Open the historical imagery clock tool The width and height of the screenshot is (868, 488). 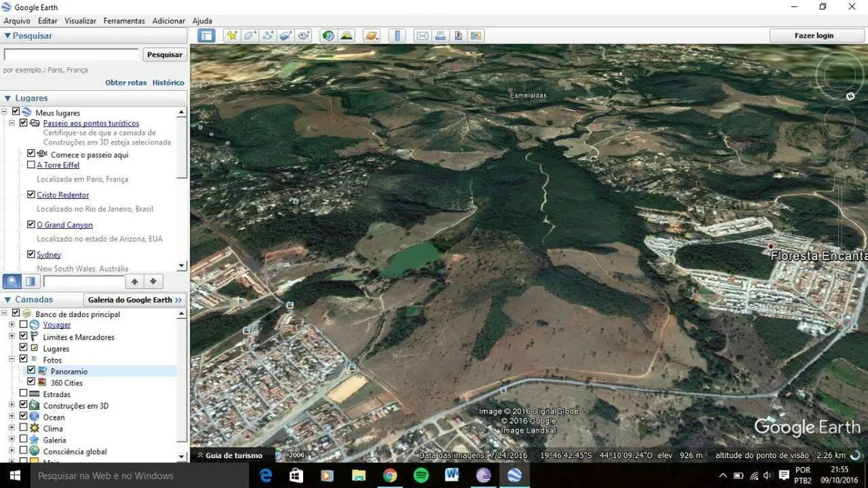pyautogui.click(x=328, y=35)
